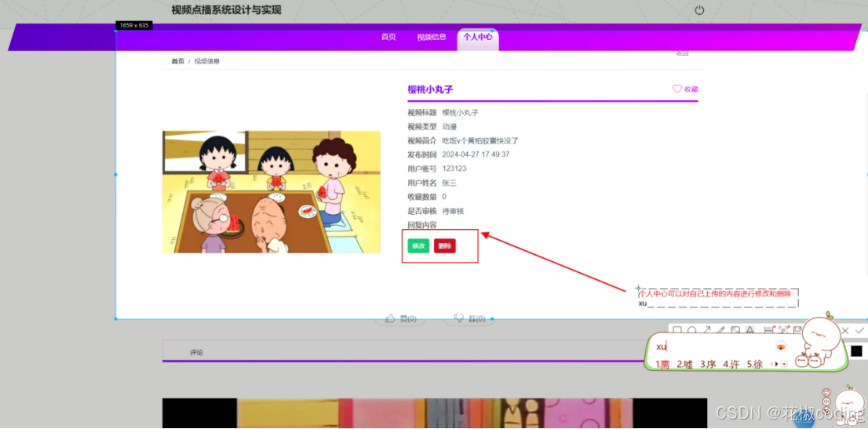Select the text A tool in screenshot toolbar
The height and width of the screenshot is (429, 868).
point(750,330)
